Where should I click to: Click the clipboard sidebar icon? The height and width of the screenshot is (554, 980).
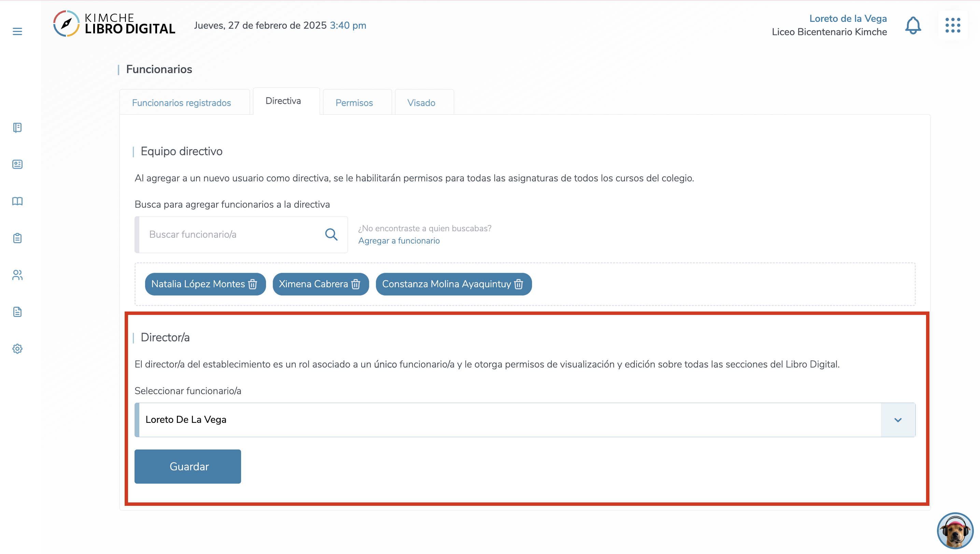click(17, 238)
